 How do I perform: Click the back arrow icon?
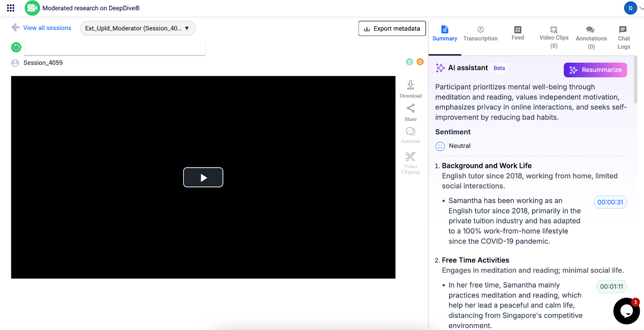pyautogui.click(x=15, y=27)
